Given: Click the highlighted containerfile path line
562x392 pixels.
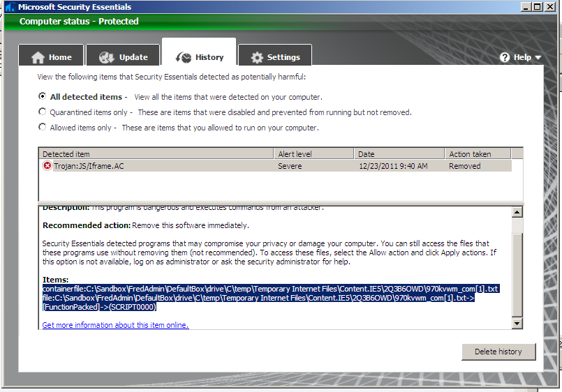Looking at the screenshot, I should (271, 289).
